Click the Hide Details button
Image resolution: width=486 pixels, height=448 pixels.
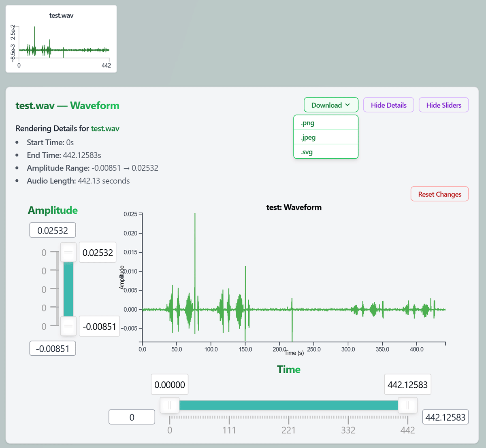[x=388, y=105]
